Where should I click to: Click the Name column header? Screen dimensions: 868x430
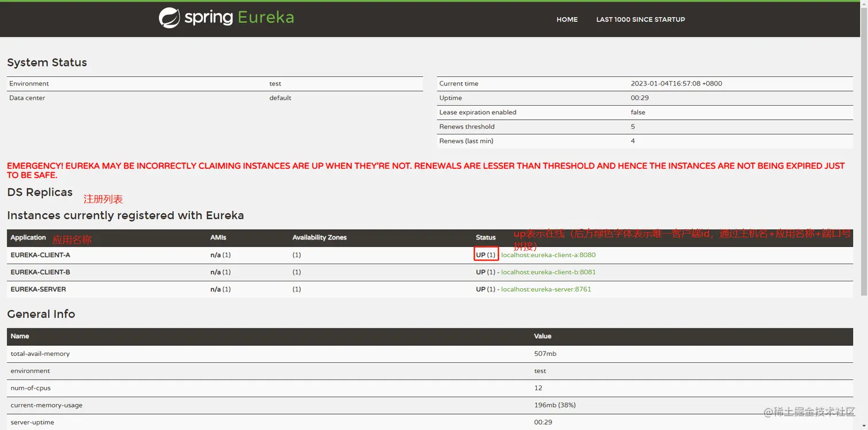[x=20, y=336]
